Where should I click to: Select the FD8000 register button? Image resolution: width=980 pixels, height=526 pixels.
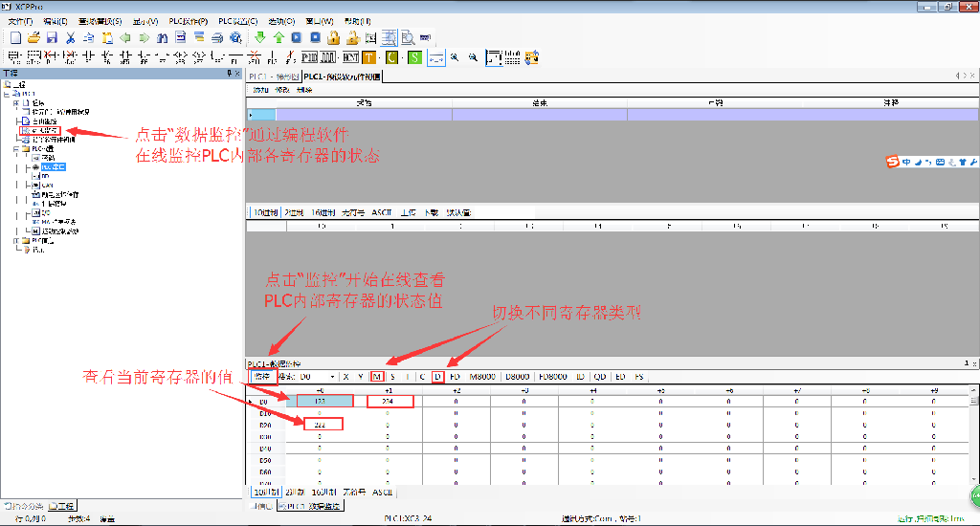pyautogui.click(x=553, y=377)
